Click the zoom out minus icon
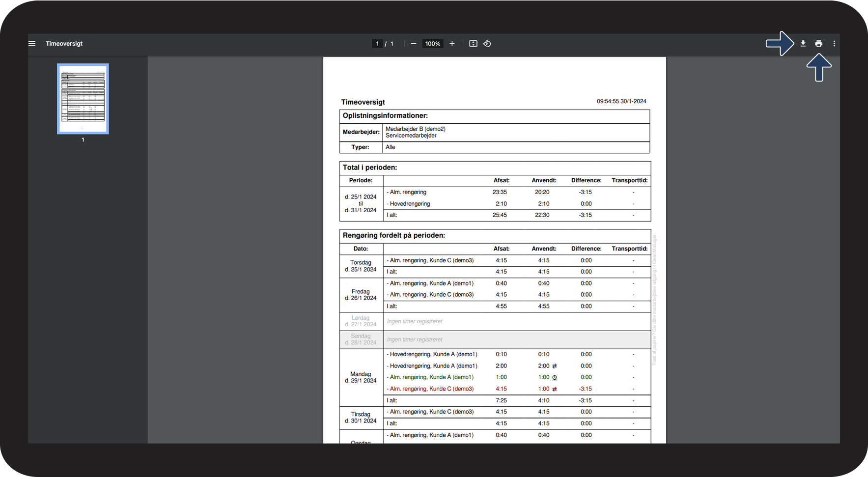The image size is (868, 477). pos(414,44)
